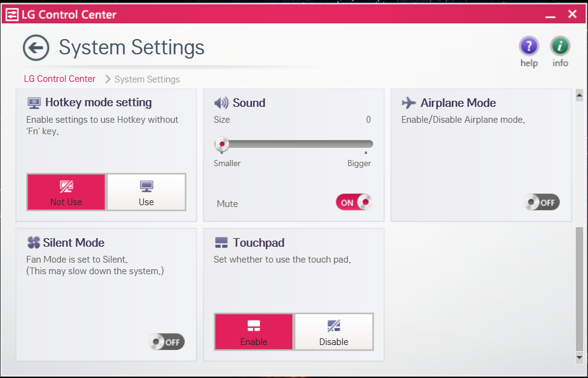588x378 pixels.
Task: Click the Touchpad heading icon
Action: 221,242
